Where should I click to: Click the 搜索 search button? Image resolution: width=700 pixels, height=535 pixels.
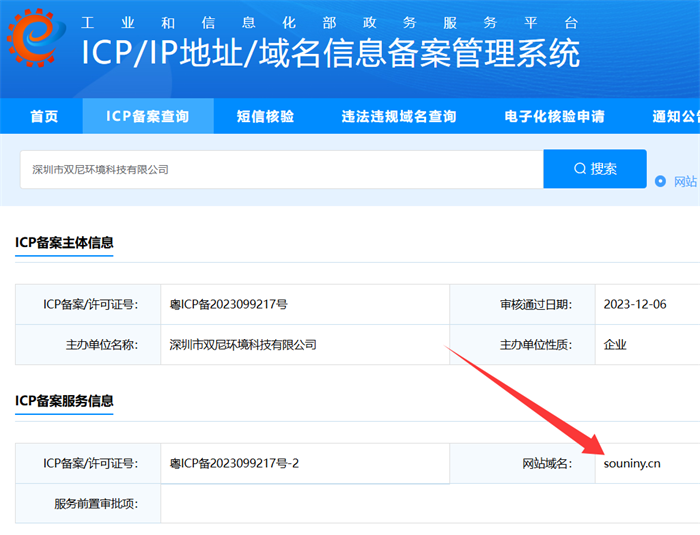[x=595, y=169]
